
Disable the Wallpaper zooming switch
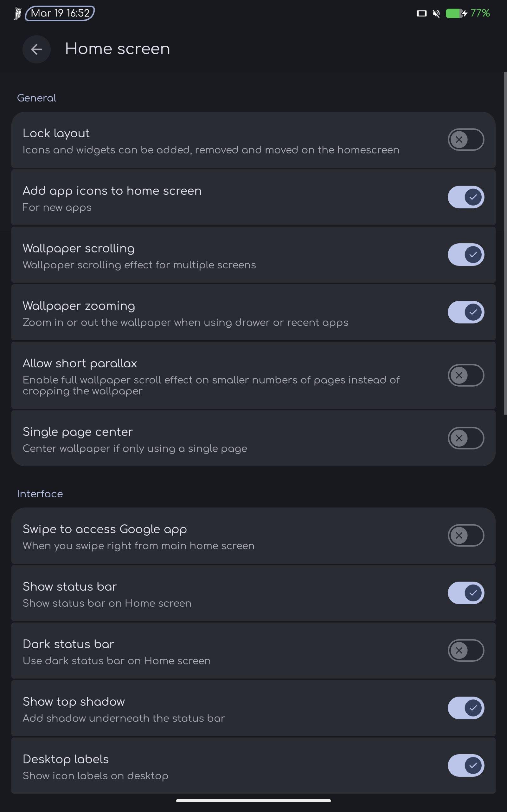coord(466,312)
